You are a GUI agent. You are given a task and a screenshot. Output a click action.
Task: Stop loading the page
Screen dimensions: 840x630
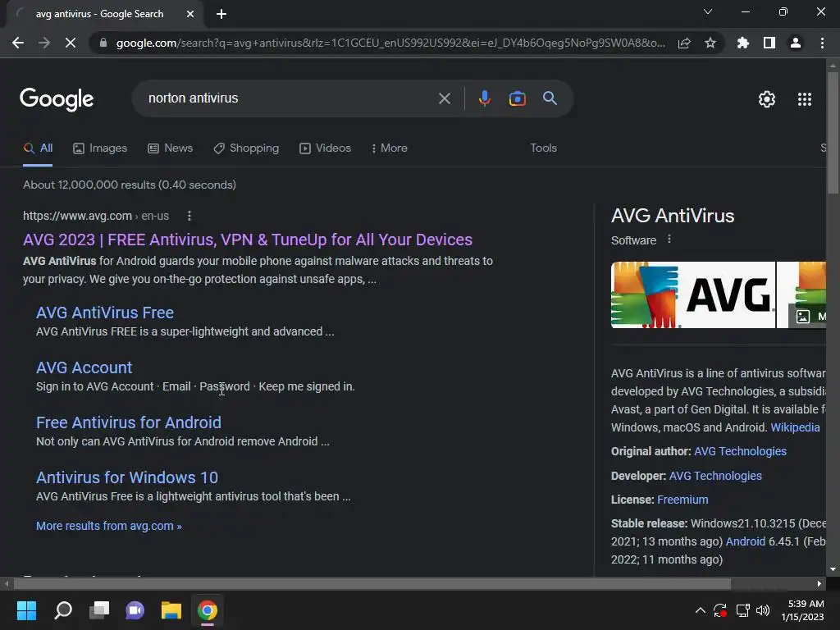tap(71, 43)
